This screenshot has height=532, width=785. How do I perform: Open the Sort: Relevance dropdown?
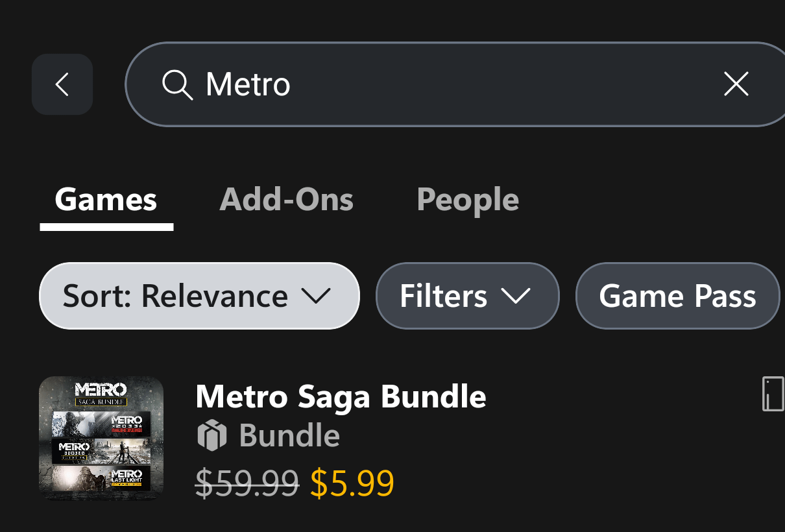(x=199, y=296)
